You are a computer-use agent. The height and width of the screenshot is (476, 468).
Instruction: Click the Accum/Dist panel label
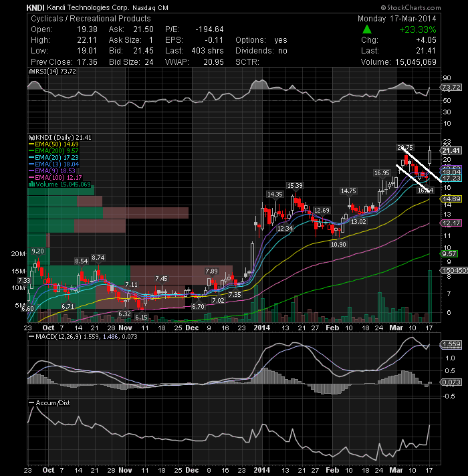[x=53, y=403]
